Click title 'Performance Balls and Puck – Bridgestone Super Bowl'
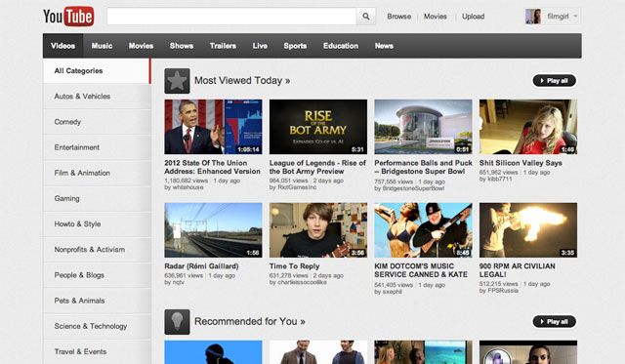The image size is (625, 364). click(x=423, y=167)
